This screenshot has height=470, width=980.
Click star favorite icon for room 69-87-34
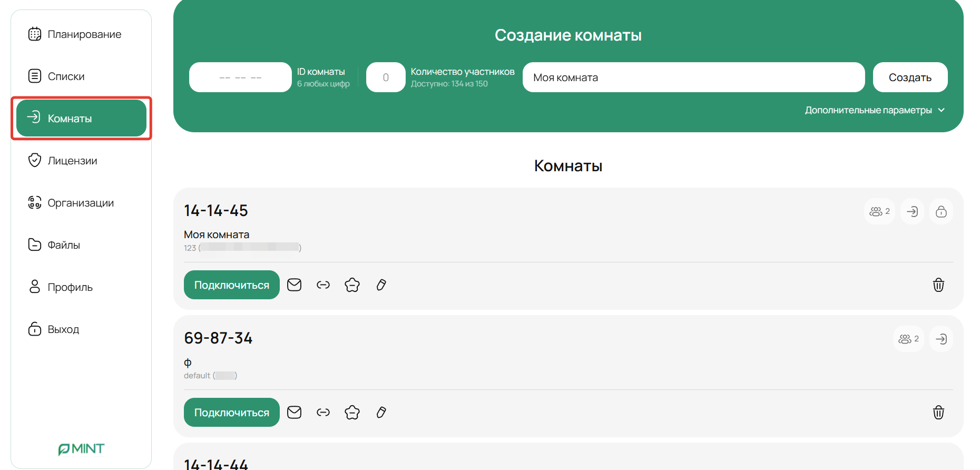coord(352,413)
